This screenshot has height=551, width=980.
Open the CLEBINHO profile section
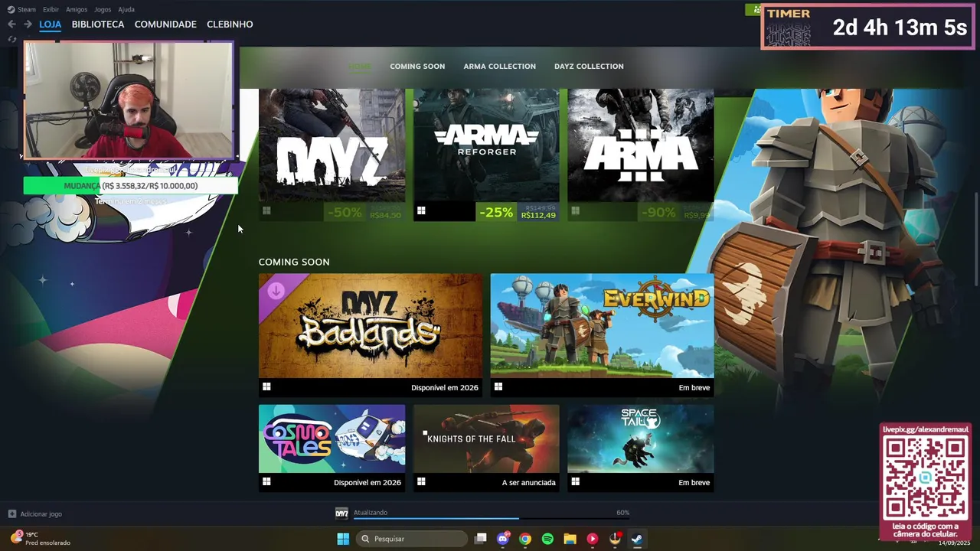point(230,24)
